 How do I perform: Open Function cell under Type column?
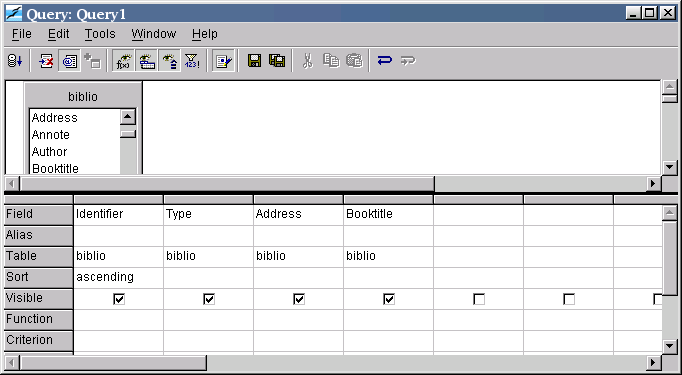pos(208,319)
